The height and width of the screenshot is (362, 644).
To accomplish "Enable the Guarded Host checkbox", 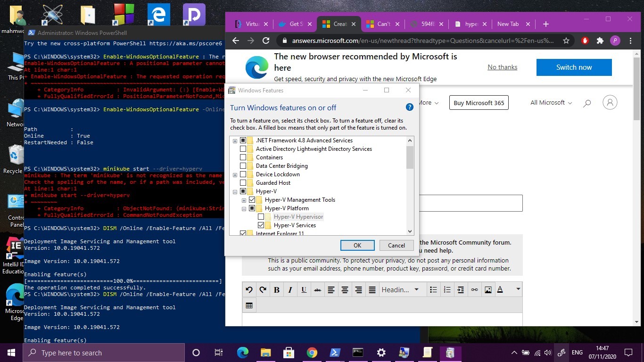I will 243,183.
